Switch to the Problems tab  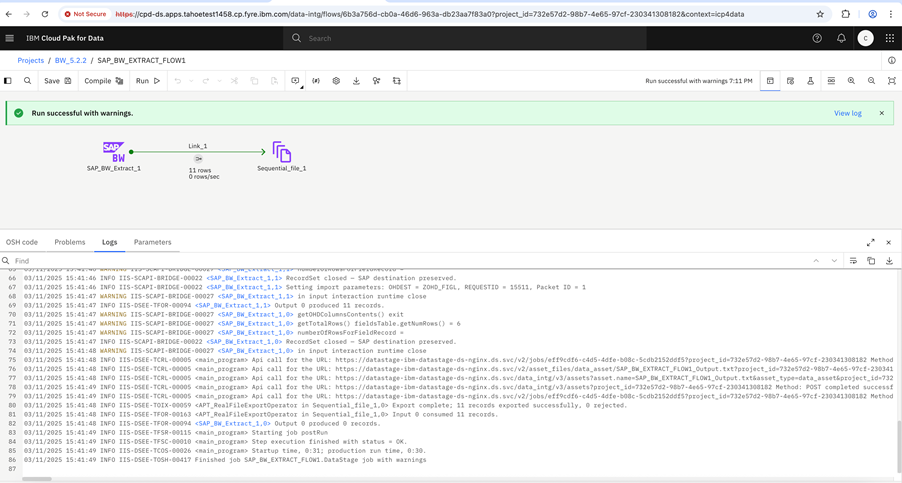(x=70, y=242)
